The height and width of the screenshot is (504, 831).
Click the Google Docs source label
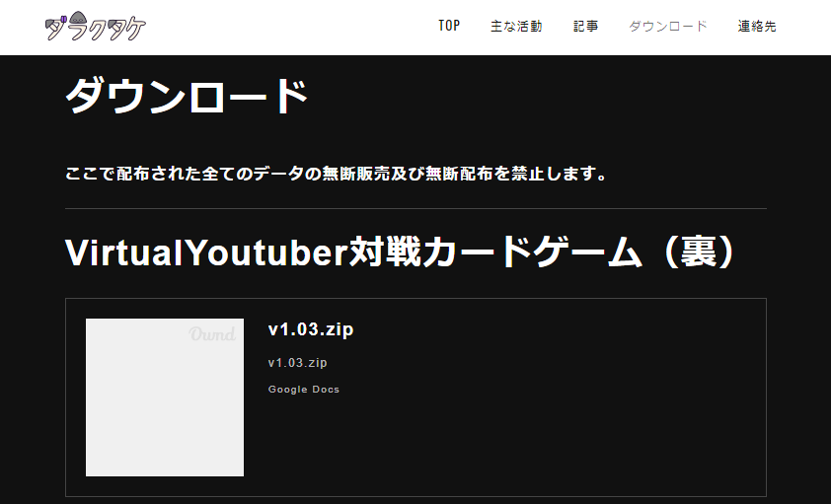(304, 390)
